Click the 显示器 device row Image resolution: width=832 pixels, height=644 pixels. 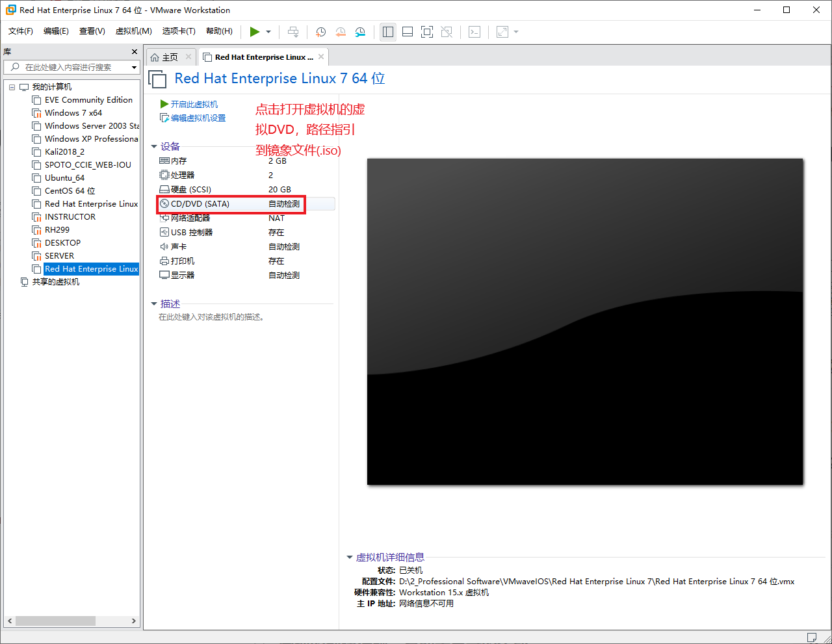pos(246,276)
